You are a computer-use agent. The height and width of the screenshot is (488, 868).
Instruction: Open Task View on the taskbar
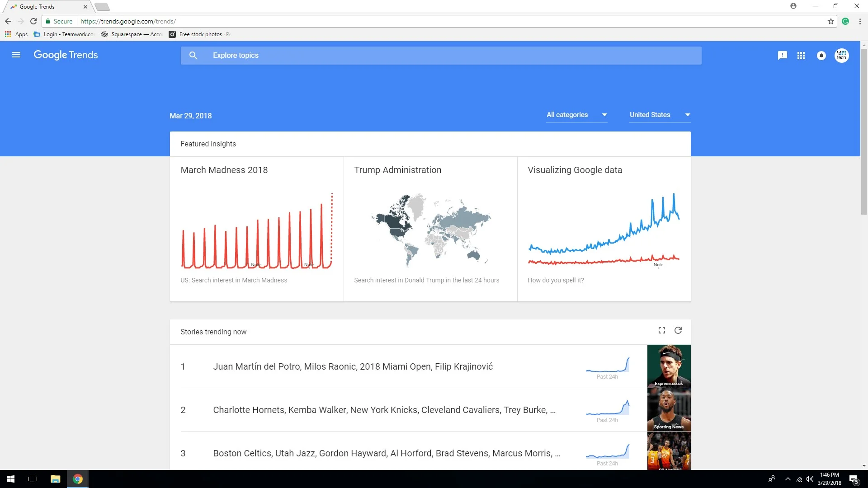(33, 479)
